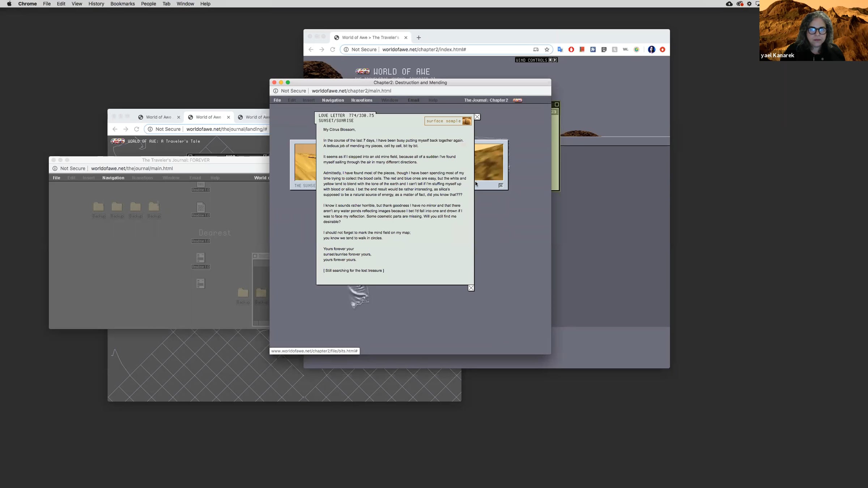
Task: Reload the chapter2 index page
Action: coord(332,50)
